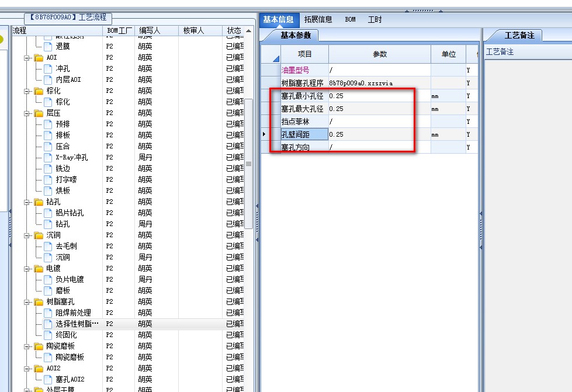
Task: Click the 打字唛 document icon
Action: click(x=48, y=180)
